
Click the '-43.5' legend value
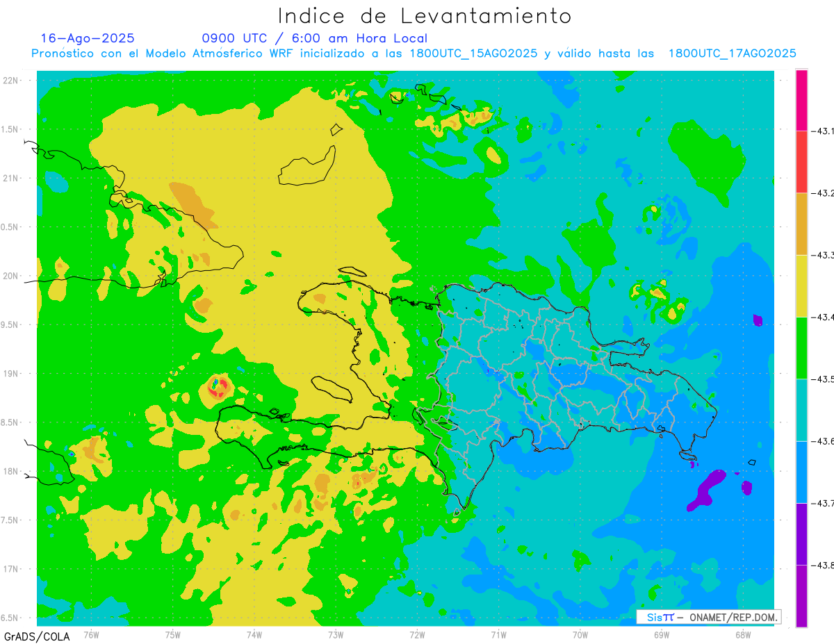click(x=821, y=379)
